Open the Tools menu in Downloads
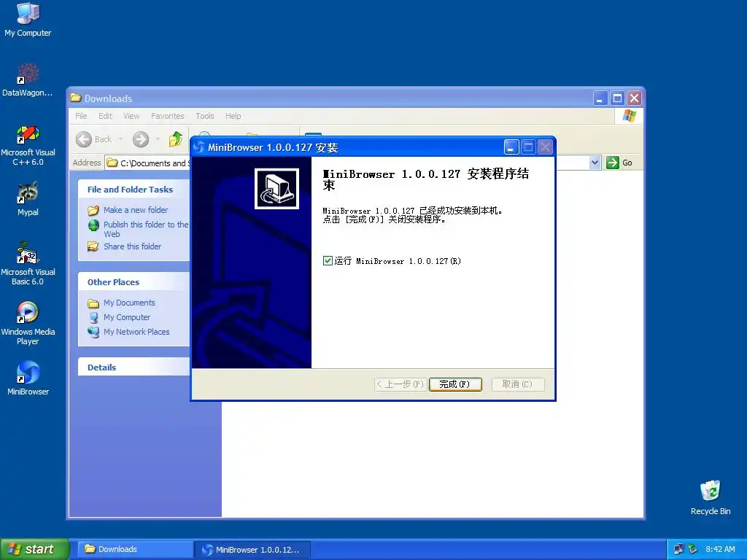747x560 pixels. coord(205,116)
